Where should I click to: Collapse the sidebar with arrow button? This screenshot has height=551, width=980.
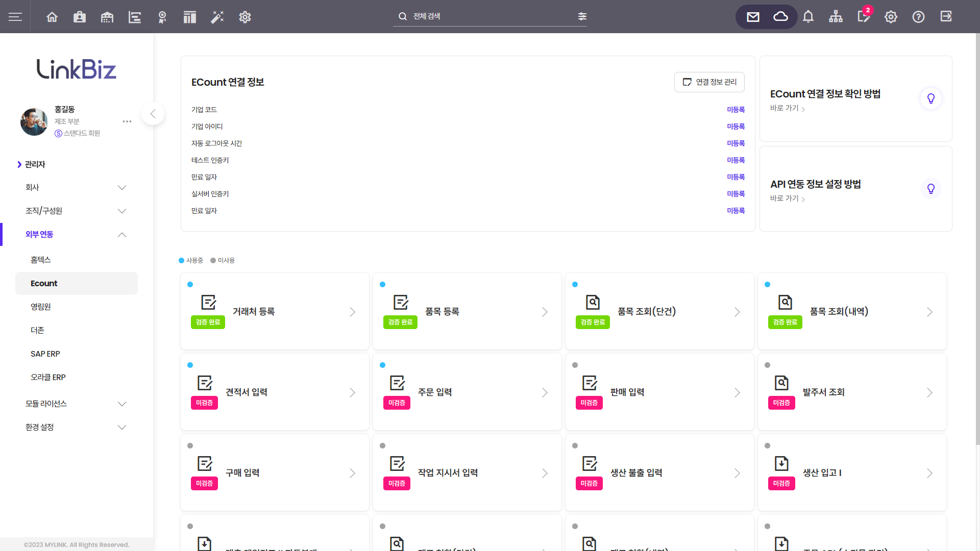153,114
